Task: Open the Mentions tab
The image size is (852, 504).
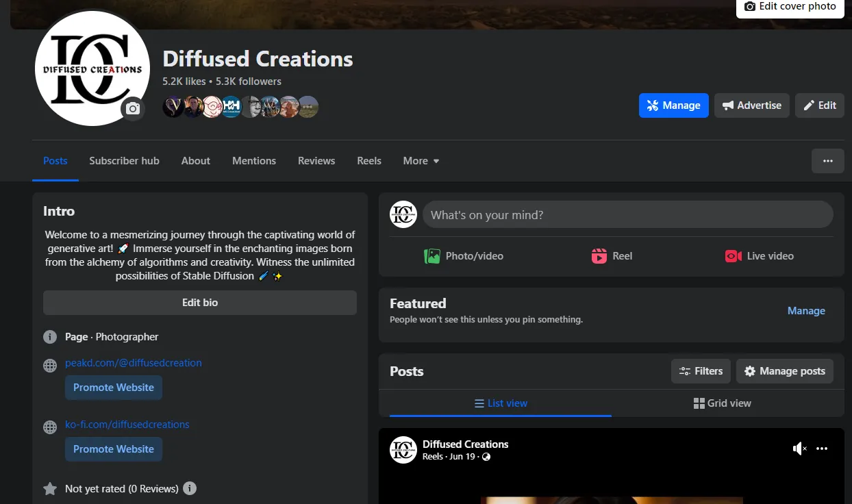Action: pos(254,161)
